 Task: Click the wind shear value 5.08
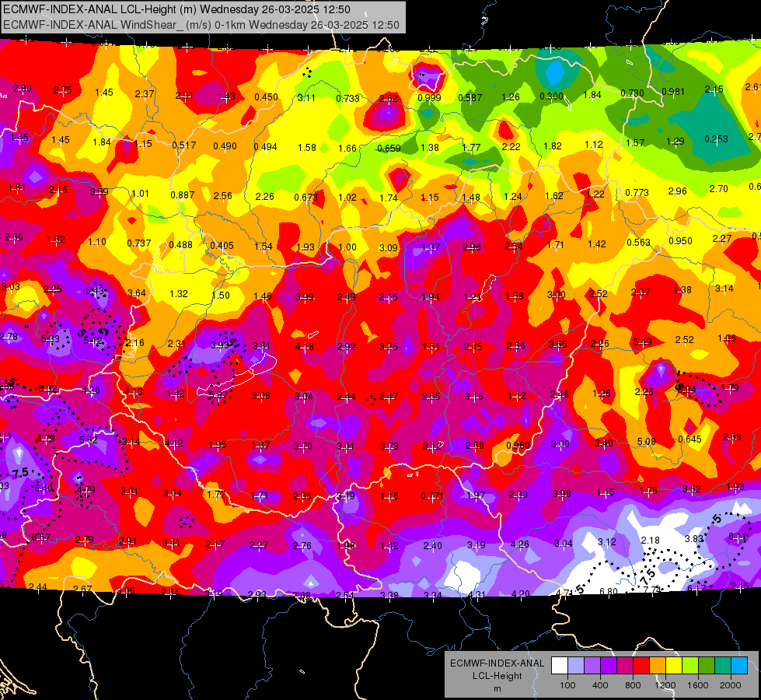(x=647, y=442)
